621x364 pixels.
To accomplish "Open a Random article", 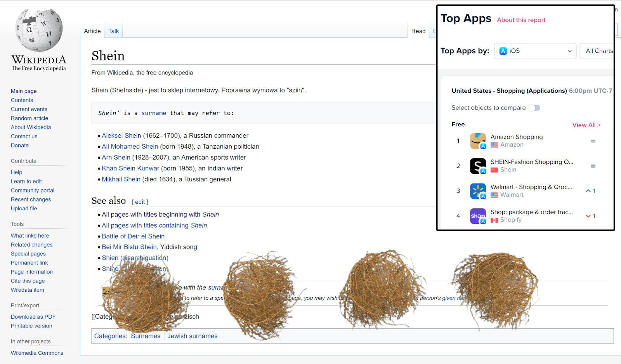I will click(29, 118).
